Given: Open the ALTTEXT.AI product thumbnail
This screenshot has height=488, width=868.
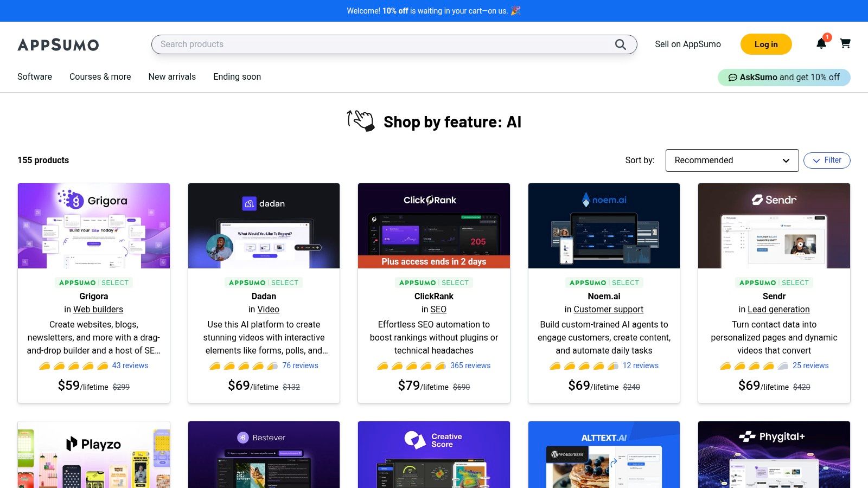Looking at the screenshot, I should click(604, 454).
